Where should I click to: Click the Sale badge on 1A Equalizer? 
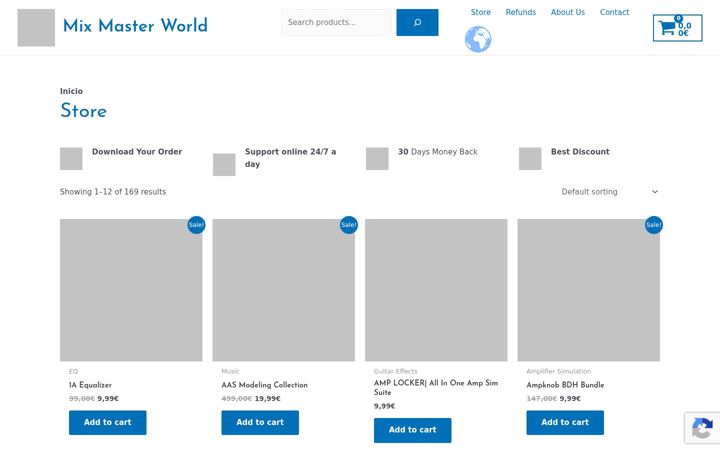[196, 225]
